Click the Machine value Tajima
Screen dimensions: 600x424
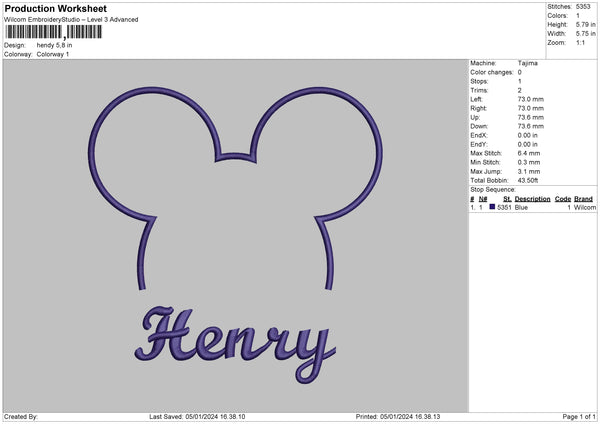pos(529,63)
